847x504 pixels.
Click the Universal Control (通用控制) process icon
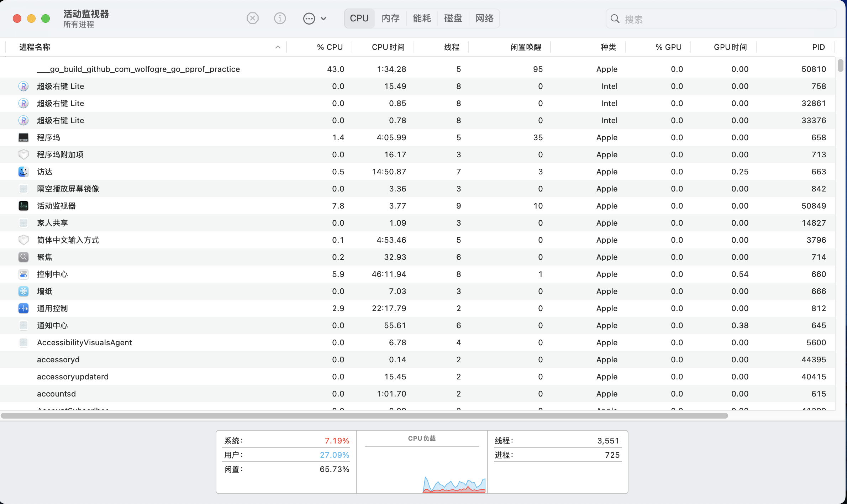point(23,308)
